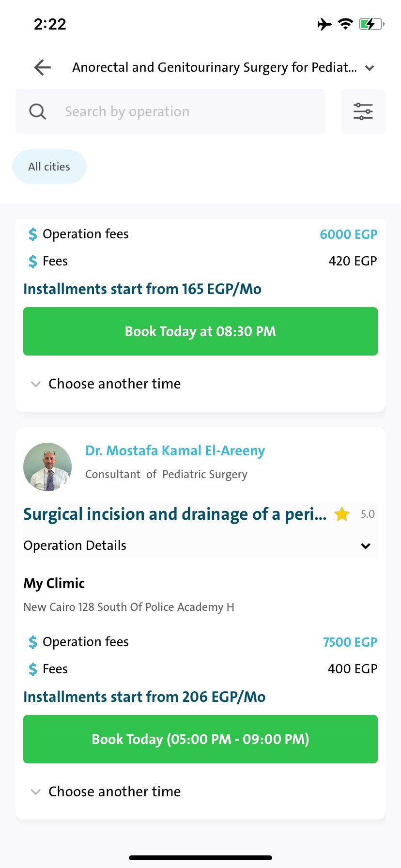Tap dollar icon beside 7500 EGP operation fees

tap(32, 642)
